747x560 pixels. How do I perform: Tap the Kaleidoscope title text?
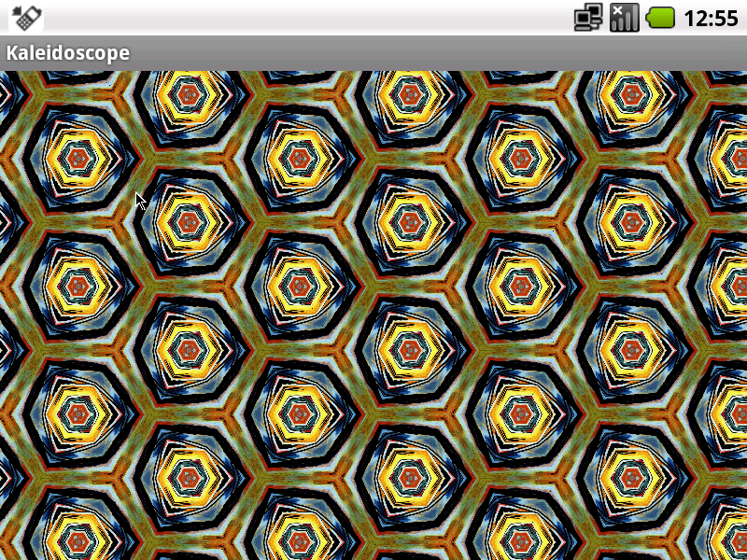pos(67,52)
